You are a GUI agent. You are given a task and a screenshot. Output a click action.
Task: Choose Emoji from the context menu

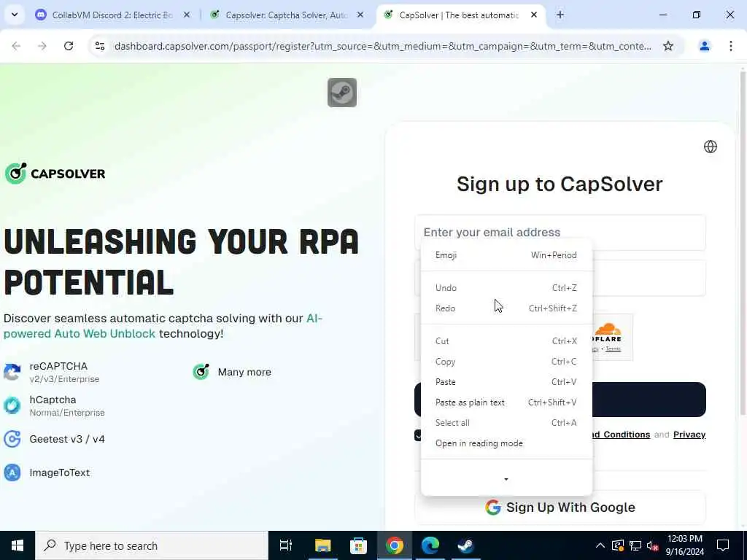tap(506, 255)
